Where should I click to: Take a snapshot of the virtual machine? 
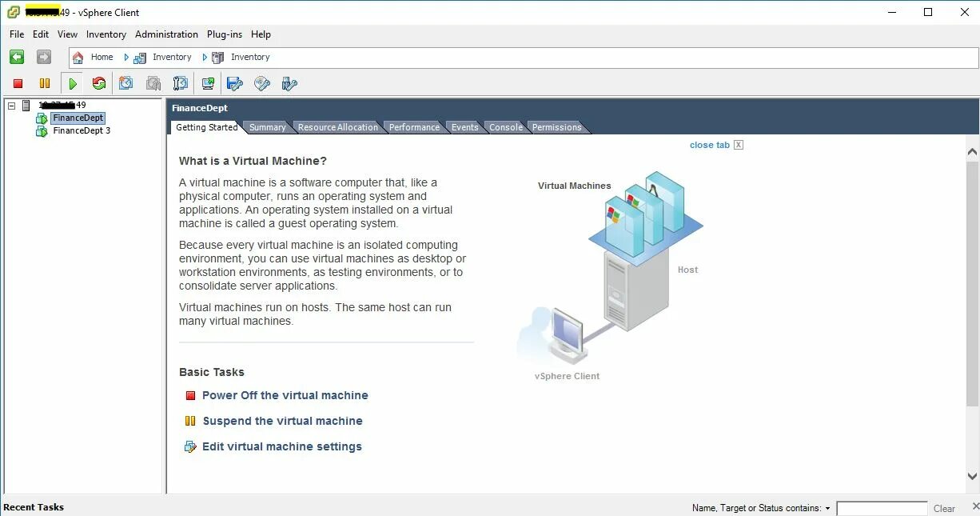(x=126, y=83)
